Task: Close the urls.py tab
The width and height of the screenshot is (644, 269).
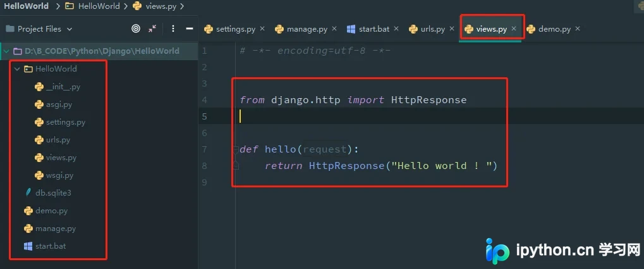Action: point(452,28)
